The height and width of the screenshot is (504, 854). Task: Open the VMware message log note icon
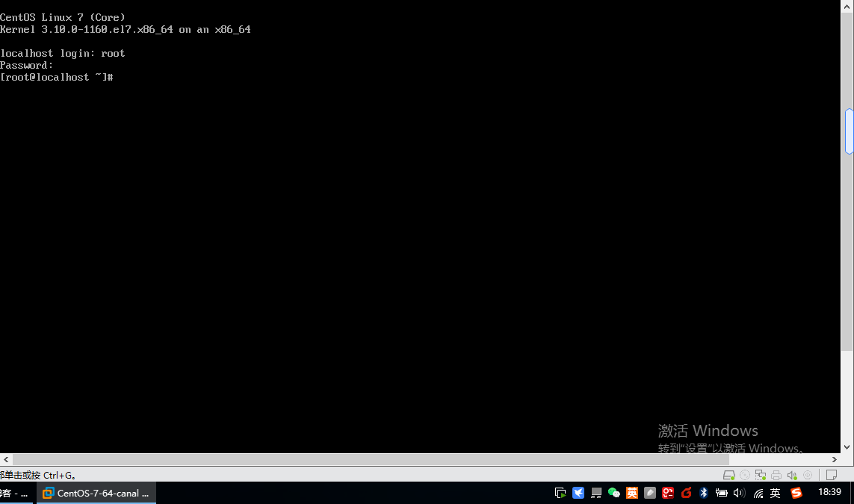[x=831, y=475]
